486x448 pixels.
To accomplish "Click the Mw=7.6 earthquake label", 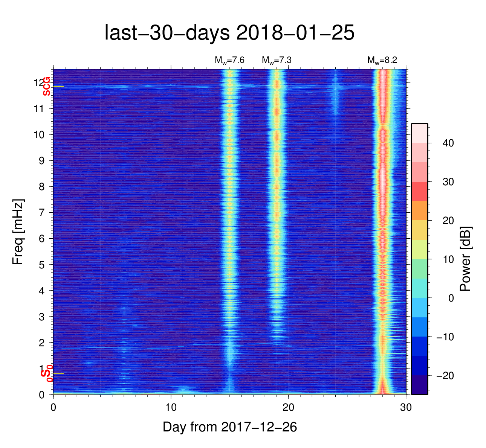I will 229,60.
